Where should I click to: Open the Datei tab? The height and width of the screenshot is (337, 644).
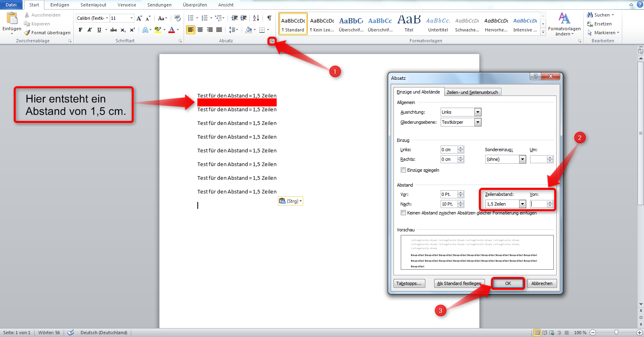tap(11, 5)
